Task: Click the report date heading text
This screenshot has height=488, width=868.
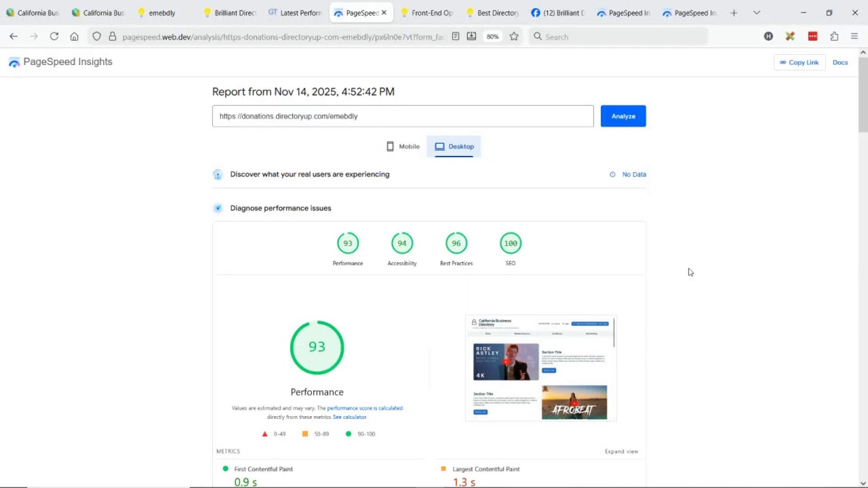Action: (x=303, y=91)
